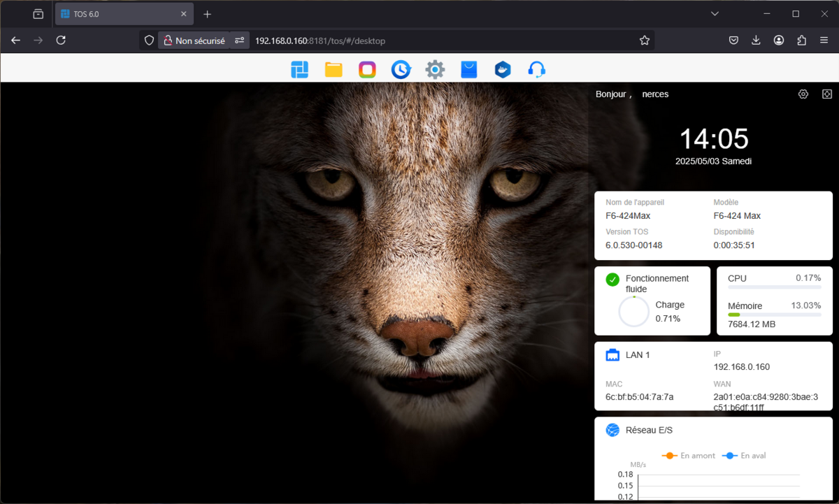The image size is (839, 504).
Task: Open the Firefox extensions puzzle icon
Action: pyautogui.click(x=801, y=41)
